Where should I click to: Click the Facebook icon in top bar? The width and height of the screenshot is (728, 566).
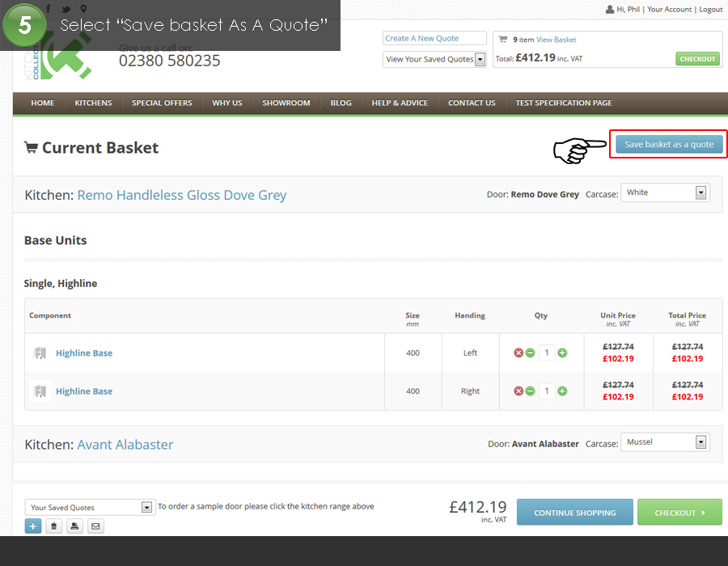tap(49, 9)
